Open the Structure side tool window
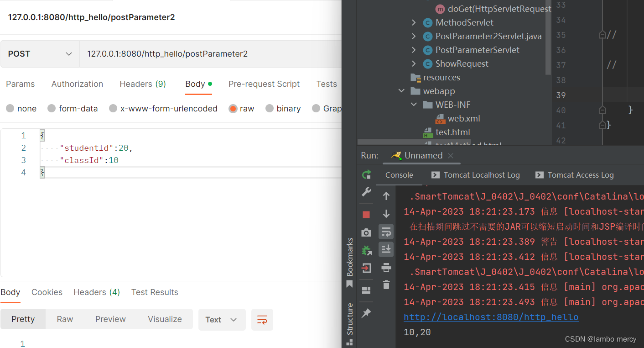Viewport: 644px width, 348px height. (350, 323)
